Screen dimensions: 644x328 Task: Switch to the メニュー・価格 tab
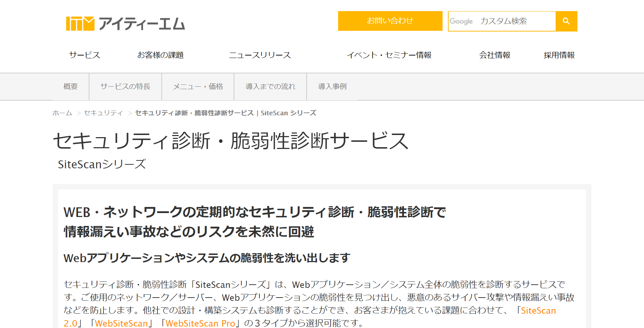[x=199, y=86]
